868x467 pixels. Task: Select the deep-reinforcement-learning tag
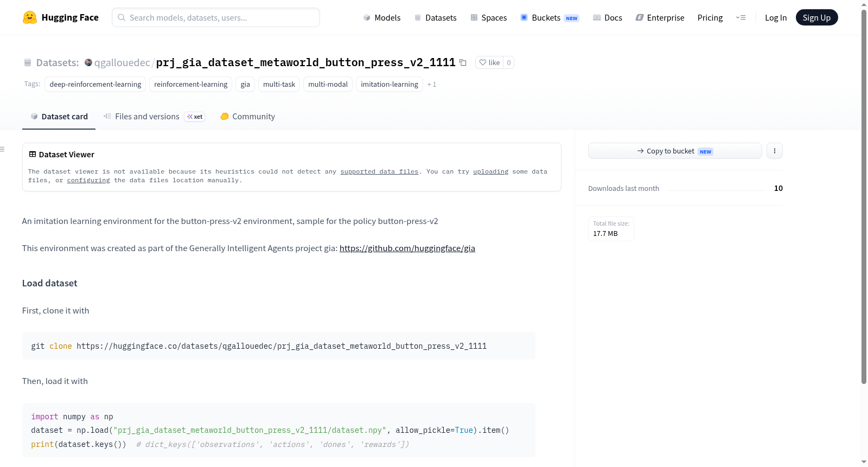pyautogui.click(x=95, y=84)
